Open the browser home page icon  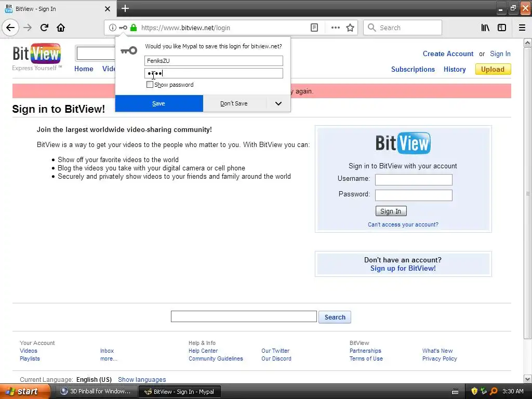coord(61,28)
